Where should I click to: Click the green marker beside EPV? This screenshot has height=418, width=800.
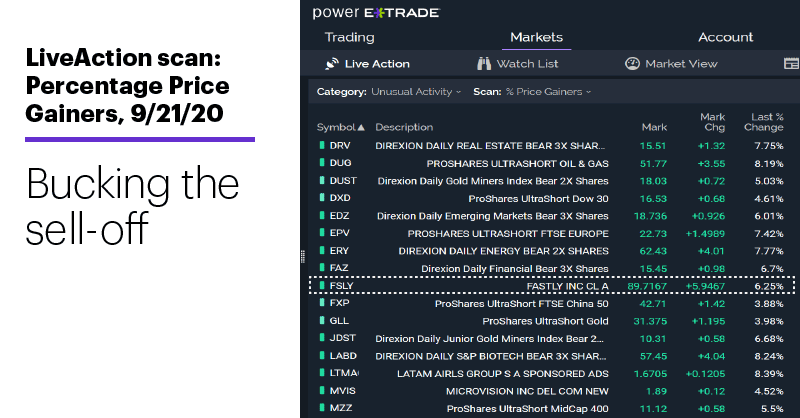pos(322,233)
